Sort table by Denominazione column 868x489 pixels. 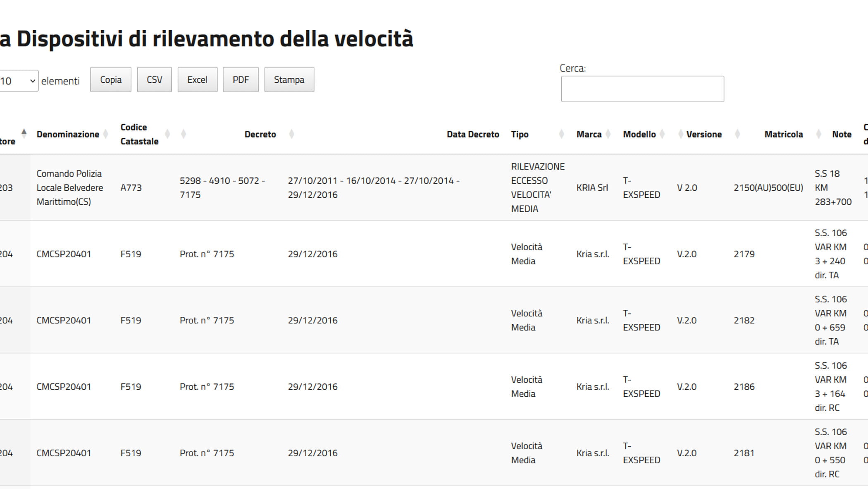(x=68, y=134)
